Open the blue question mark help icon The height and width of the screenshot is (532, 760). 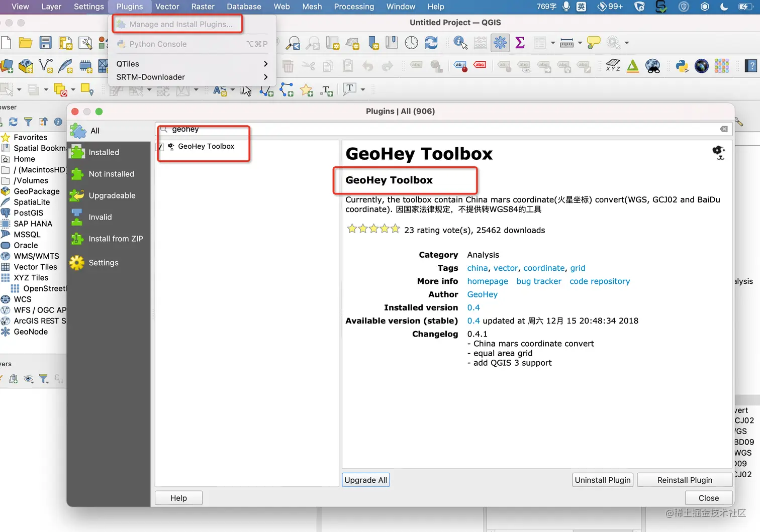tap(751, 66)
